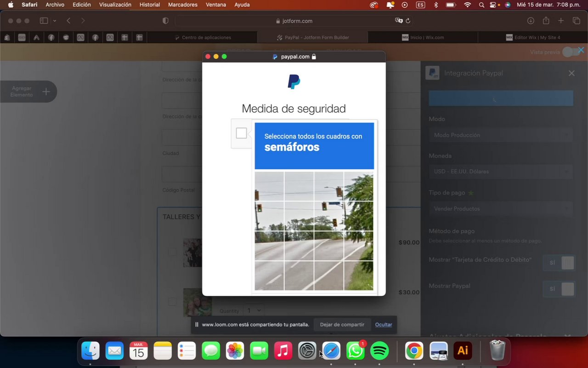Open the sidebar options chevron
Image resolution: width=588 pixels, height=368 pixels.
tap(54, 21)
